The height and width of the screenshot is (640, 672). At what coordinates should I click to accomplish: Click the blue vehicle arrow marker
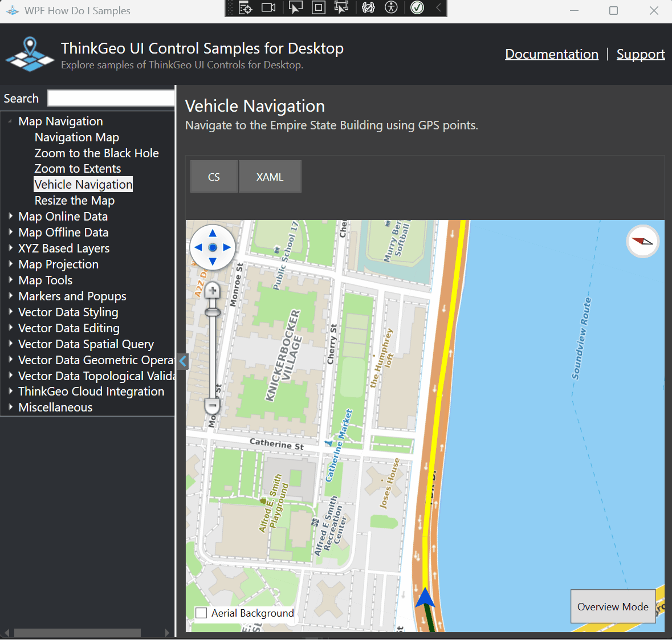425,597
